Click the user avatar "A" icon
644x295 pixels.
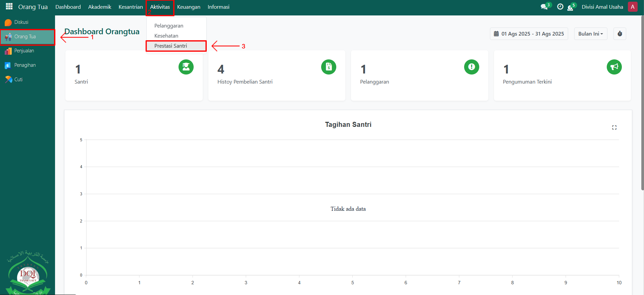click(632, 7)
